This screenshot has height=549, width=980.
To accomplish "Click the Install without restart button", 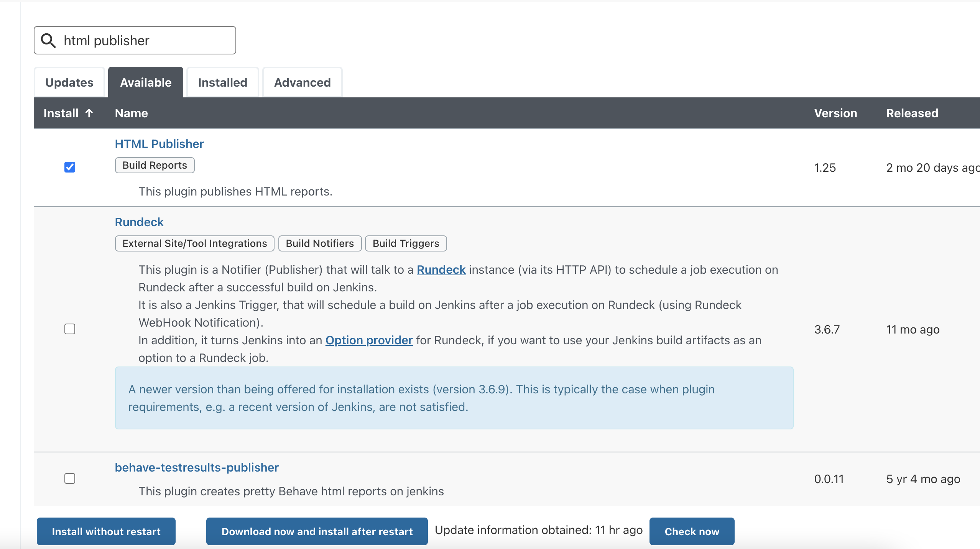I will pyautogui.click(x=106, y=531).
